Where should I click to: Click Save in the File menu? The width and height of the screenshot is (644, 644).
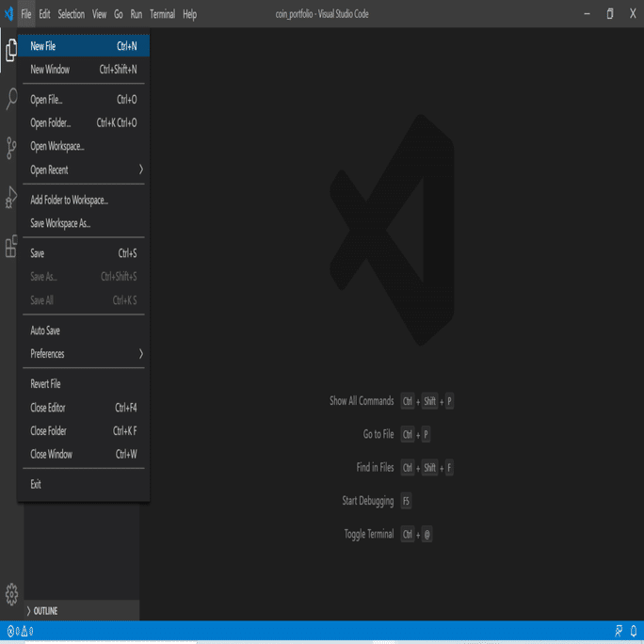[x=84, y=253]
